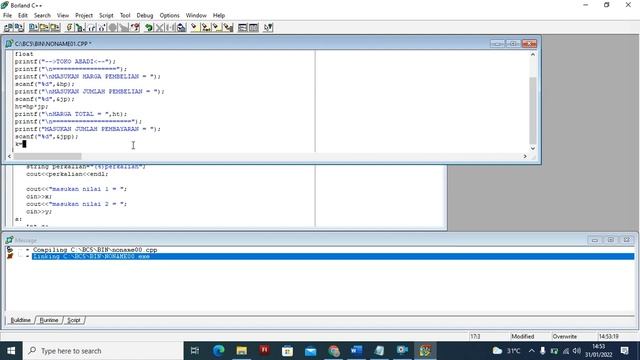Click the 'MASUKAN JUMLAH PEMBAYARAN' printf line
The image size is (640, 360).
[88, 129]
